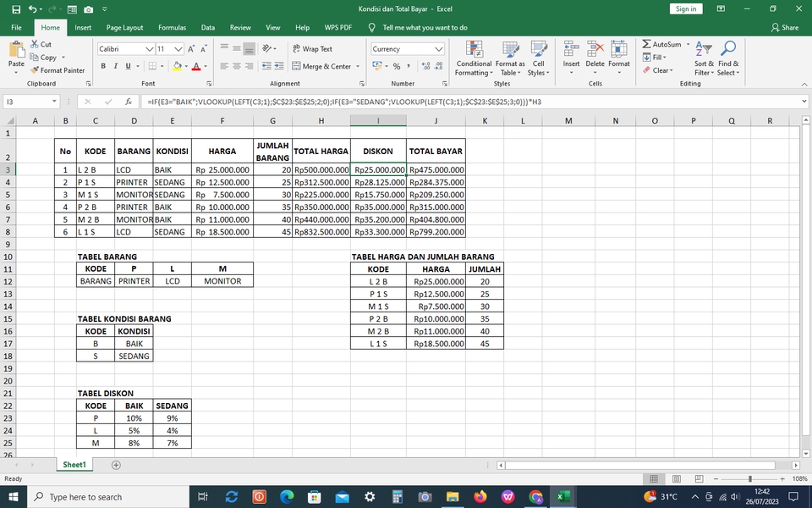
Task: Click the Cut scissors icon
Action: point(35,44)
